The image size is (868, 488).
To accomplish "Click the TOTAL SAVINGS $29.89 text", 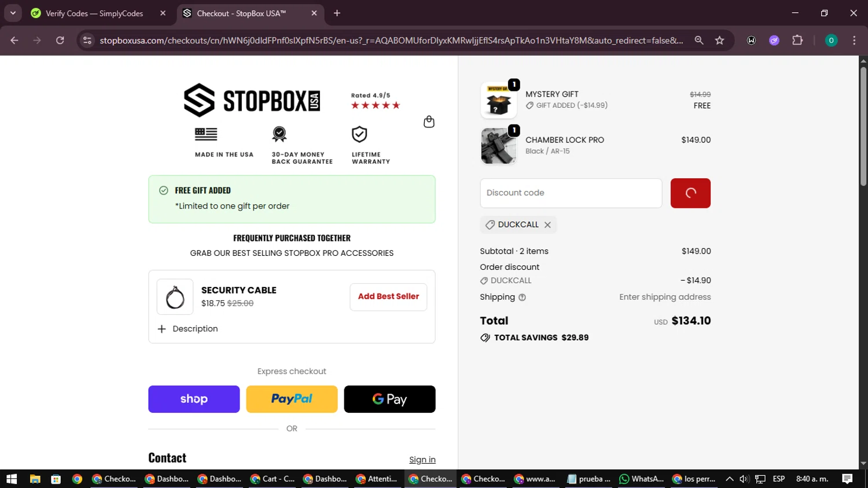I will (x=541, y=337).
